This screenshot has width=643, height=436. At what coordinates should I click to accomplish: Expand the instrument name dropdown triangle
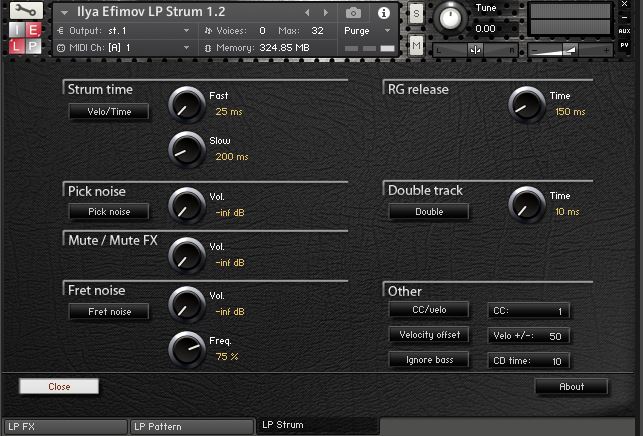point(64,13)
